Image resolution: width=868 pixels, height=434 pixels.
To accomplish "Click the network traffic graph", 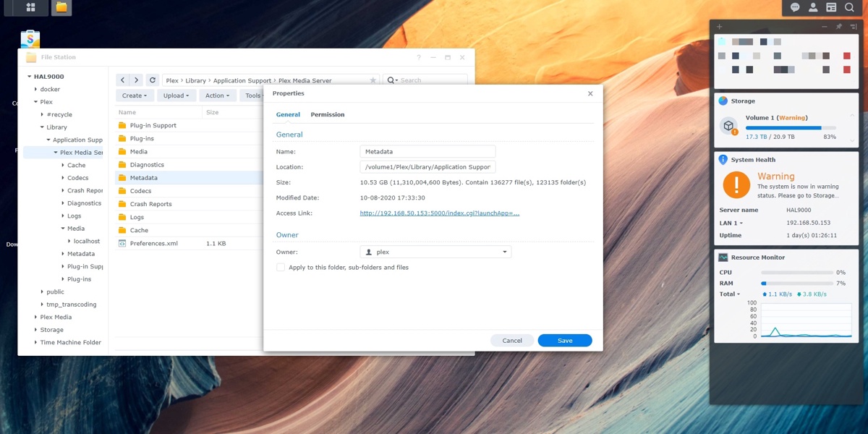I will pyautogui.click(x=806, y=320).
